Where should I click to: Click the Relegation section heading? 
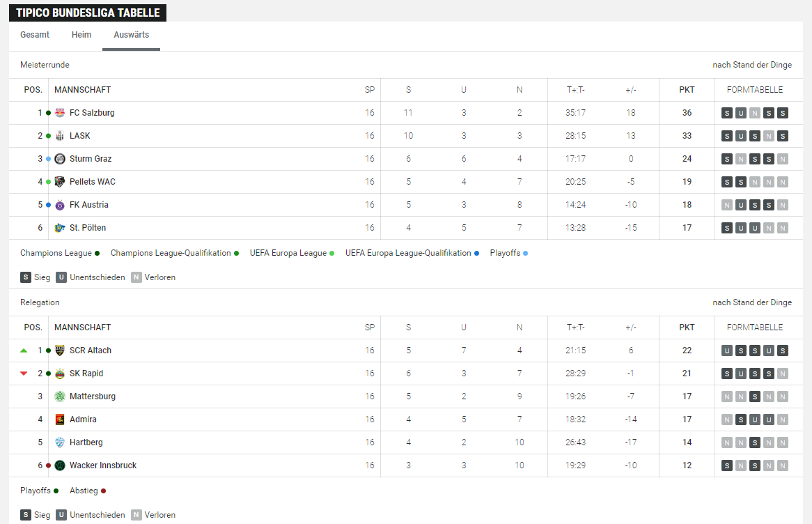(x=40, y=302)
